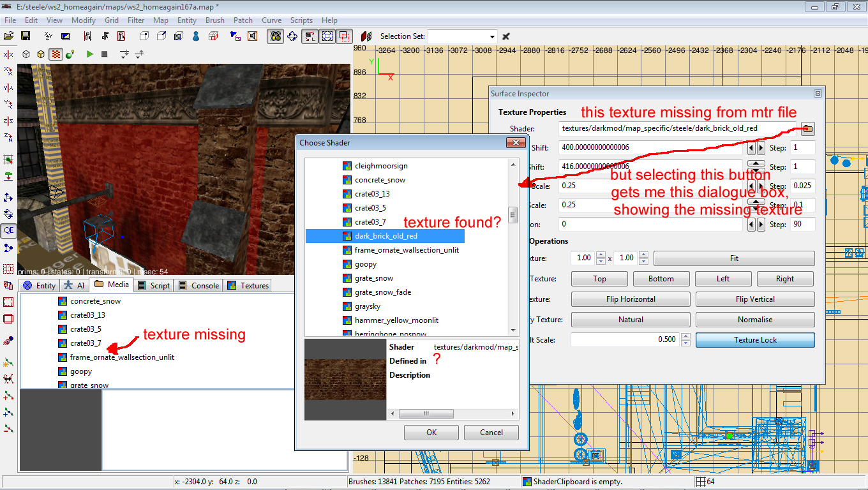868x490 pixels.
Task: Click the Flip X axis icon in left toolbar
Action: coord(8,55)
